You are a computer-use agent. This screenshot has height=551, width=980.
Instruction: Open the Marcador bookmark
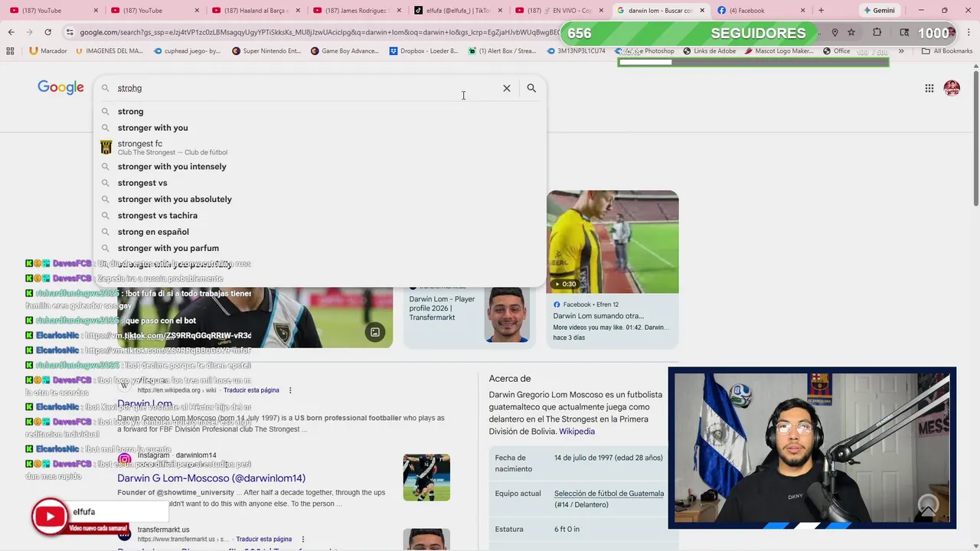(x=48, y=51)
